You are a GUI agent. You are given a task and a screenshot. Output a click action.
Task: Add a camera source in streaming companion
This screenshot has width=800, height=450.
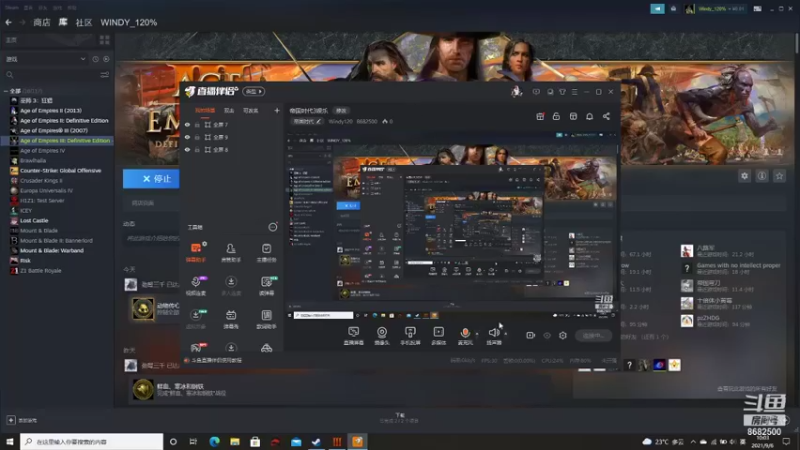382,335
